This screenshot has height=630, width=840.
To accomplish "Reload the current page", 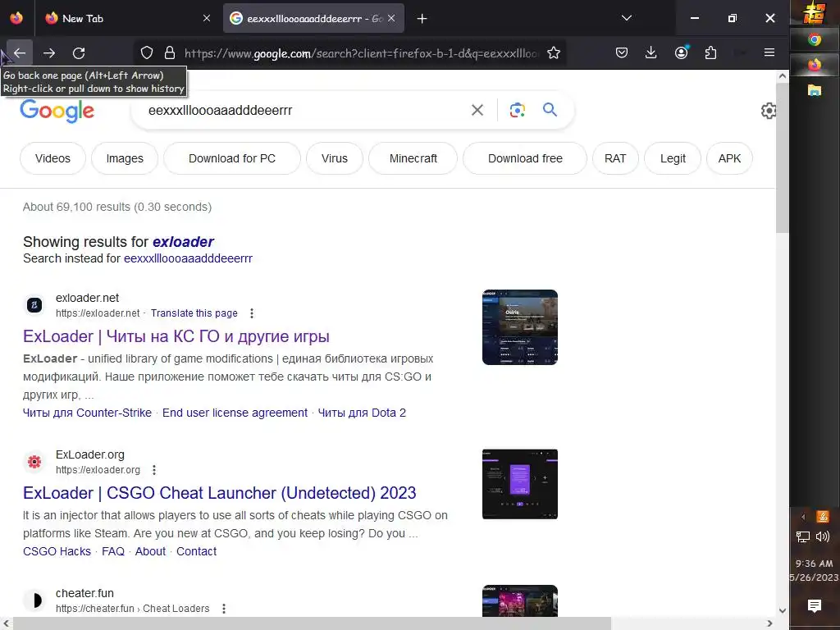I will pyautogui.click(x=79, y=53).
